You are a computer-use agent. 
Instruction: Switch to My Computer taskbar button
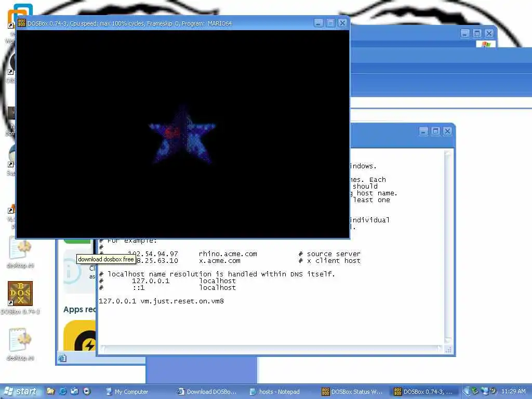135,392
